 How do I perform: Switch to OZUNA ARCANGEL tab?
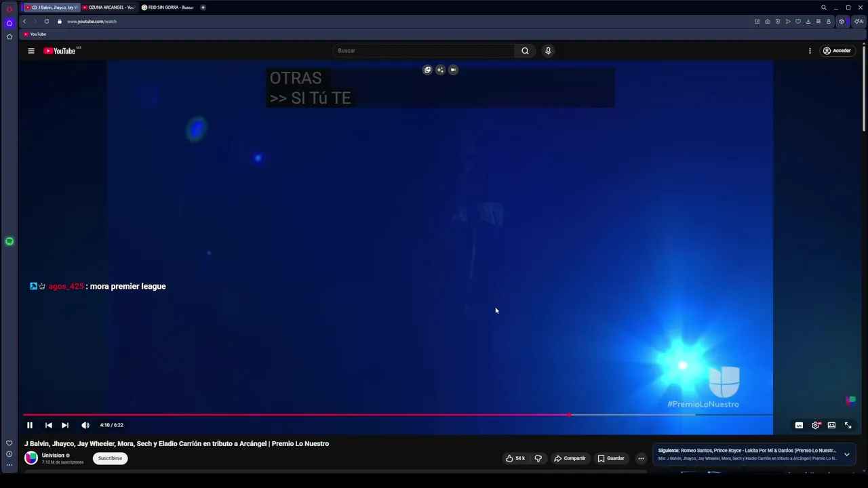[x=108, y=7]
